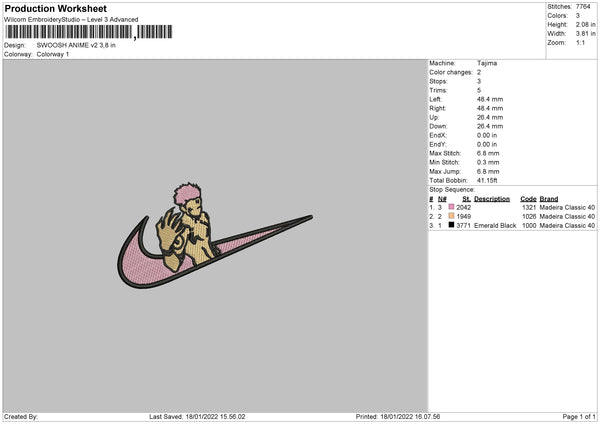Click the design barcode
This screenshot has height=424, width=600.
(89, 32)
